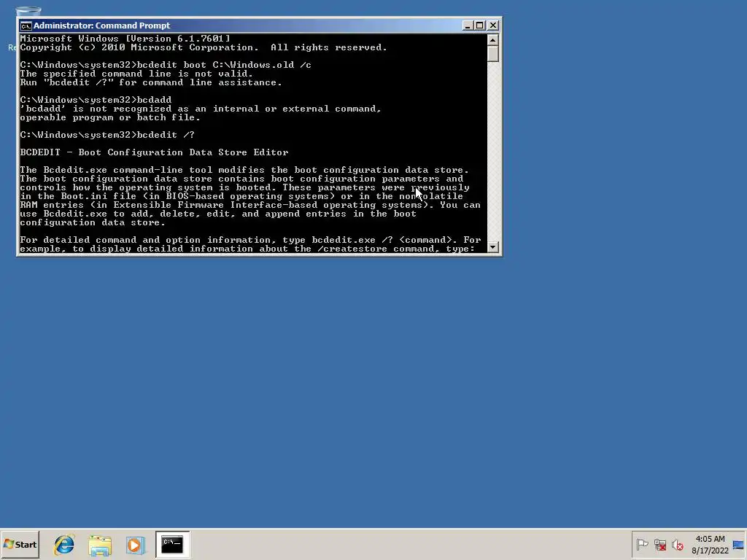Screen dimensions: 747x560
Task: Click the 'operable program or batch file.' line
Action: (x=110, y=117)
